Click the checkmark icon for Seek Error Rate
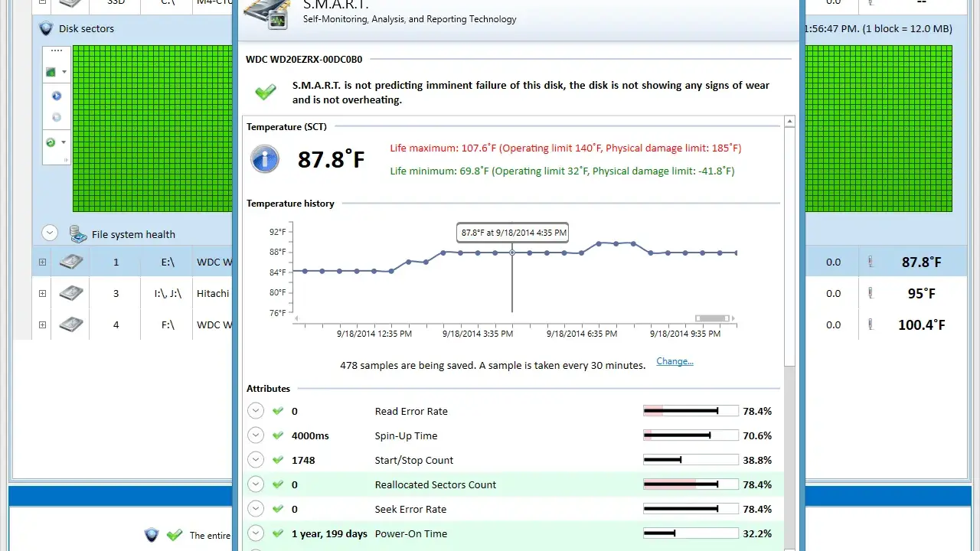This screenshot has height=551, width=980. click(x=278, y=509)
